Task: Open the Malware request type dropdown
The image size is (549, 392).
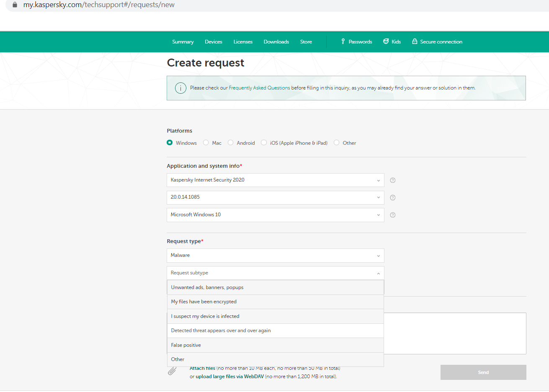Action: 275,256
